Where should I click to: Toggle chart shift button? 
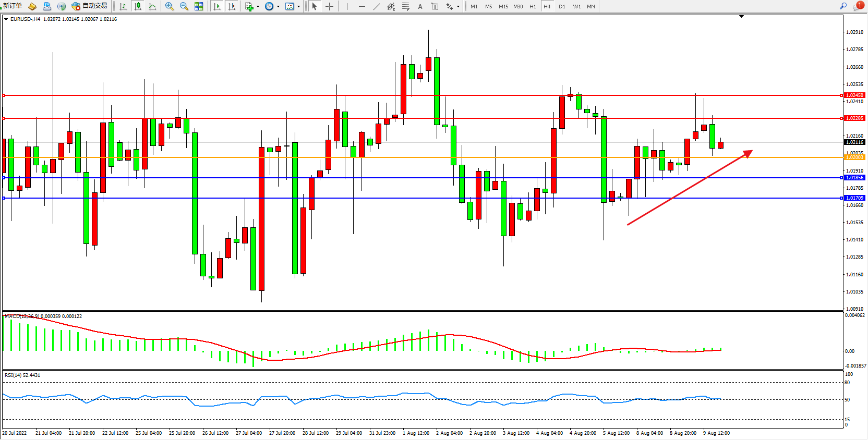tap(232, 7)
